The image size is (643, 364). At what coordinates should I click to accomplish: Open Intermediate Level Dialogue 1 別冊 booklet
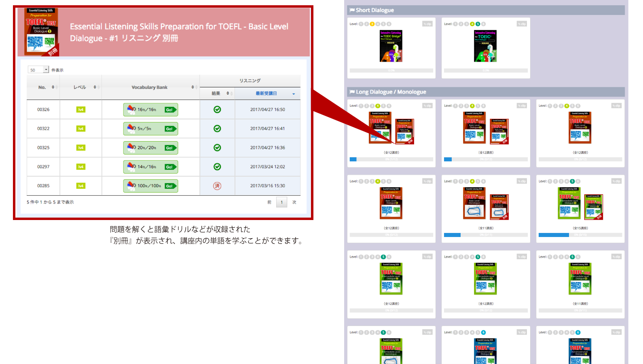coord(594,207)
